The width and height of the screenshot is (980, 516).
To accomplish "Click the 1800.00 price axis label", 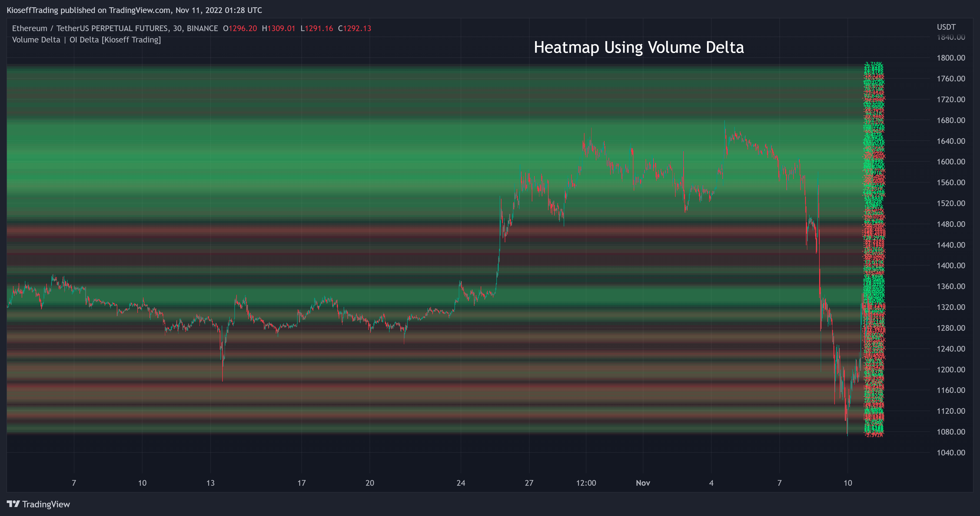I will coord(951,58).
